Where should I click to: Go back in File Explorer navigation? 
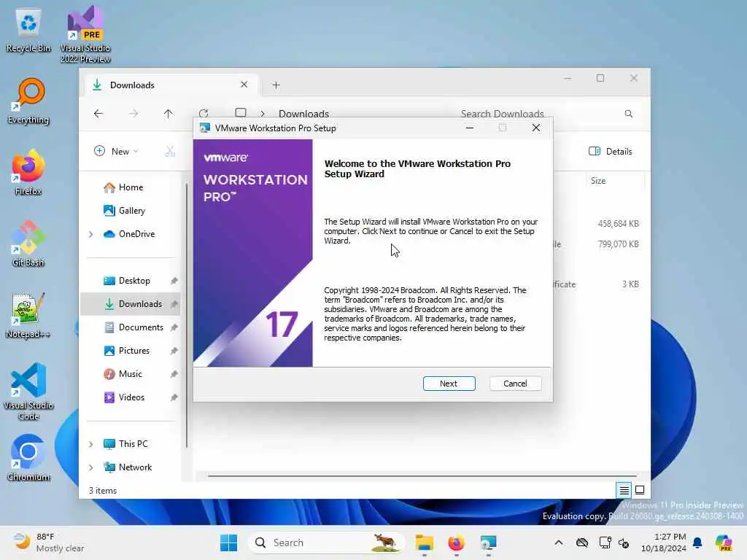point(98,113)
